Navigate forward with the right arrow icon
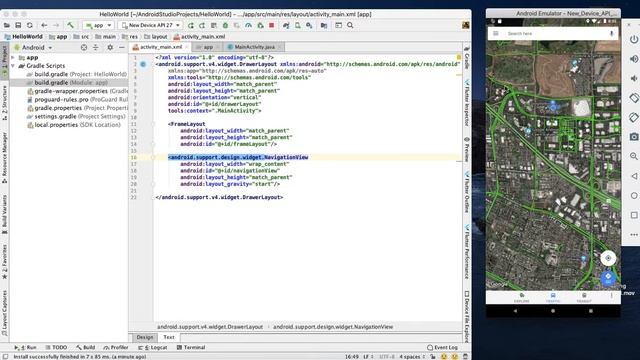Image resolution: width=640 pixels, height=360 pixels. [56, 25]
